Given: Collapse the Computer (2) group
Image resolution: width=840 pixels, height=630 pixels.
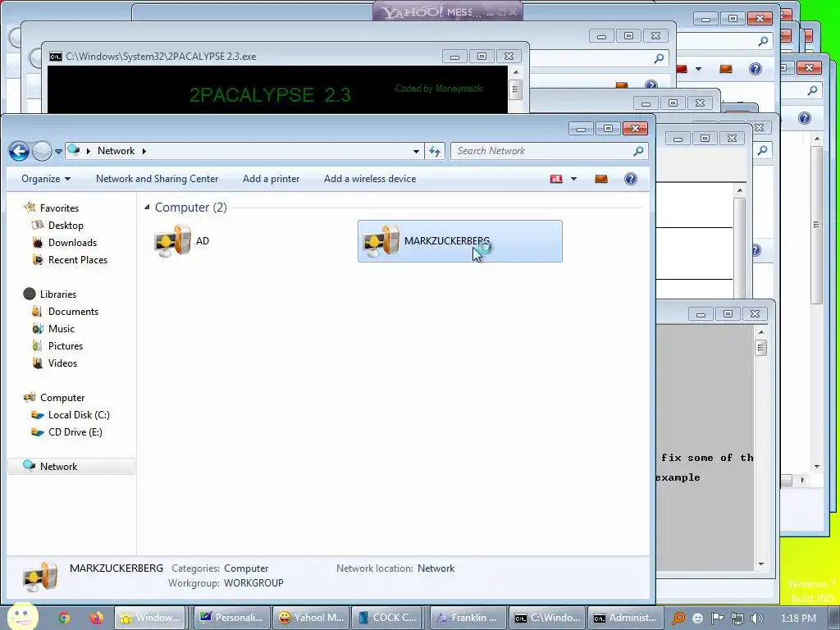Looking at the screenshot, I should [x=147, y=208].
